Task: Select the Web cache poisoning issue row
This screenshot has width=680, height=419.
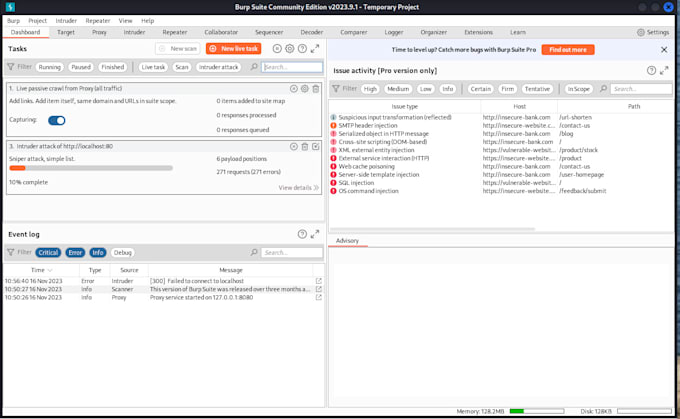Action: pyautogui.click(x=501, y=166)
